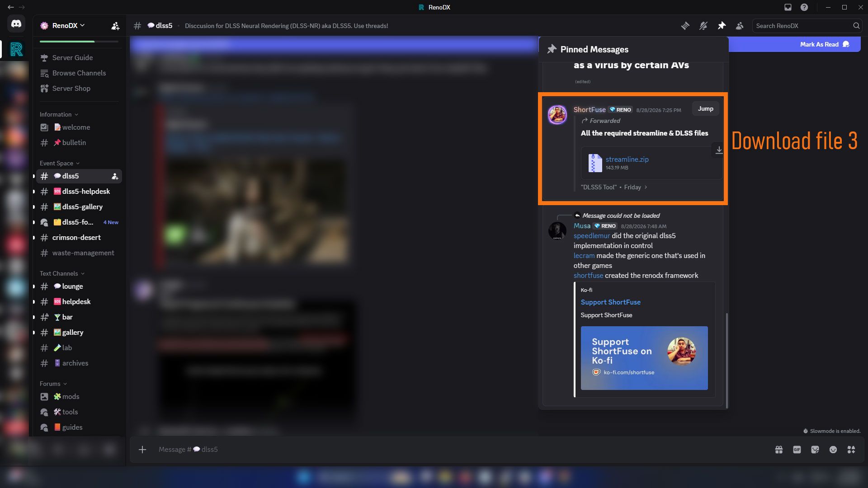Open the bar channel
868x488 pixels.
click(x=79, y=317)
